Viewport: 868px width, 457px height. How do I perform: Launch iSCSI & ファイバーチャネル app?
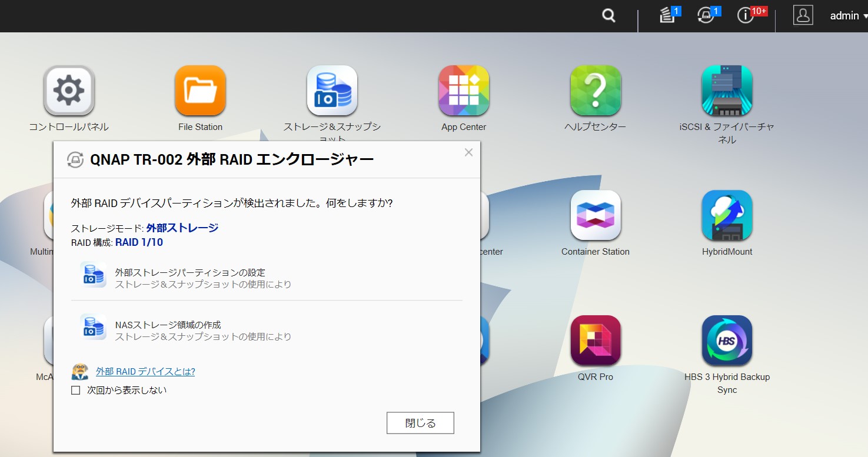[727, 91]
